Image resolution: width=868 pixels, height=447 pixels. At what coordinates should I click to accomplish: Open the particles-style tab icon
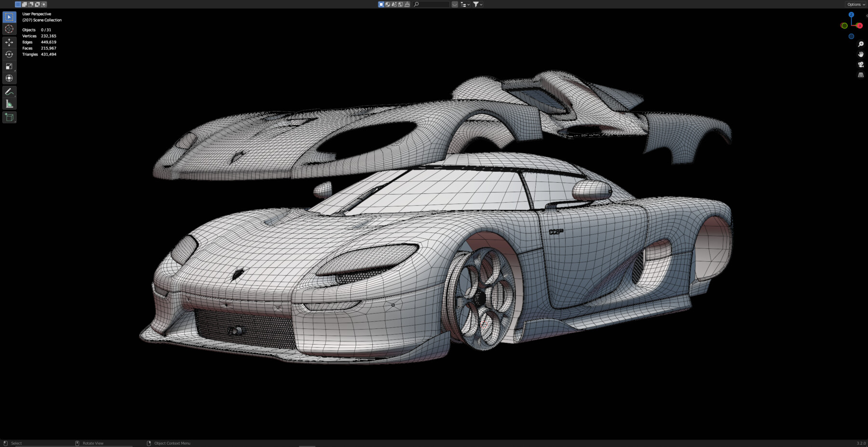(394, 4)
